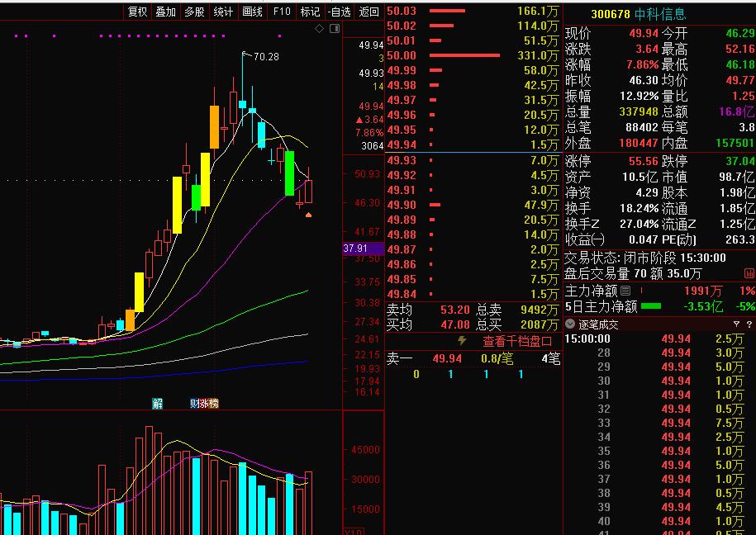Click the 331.0万 order amount
Screen dimensions: 756x535
pos(538,55)
